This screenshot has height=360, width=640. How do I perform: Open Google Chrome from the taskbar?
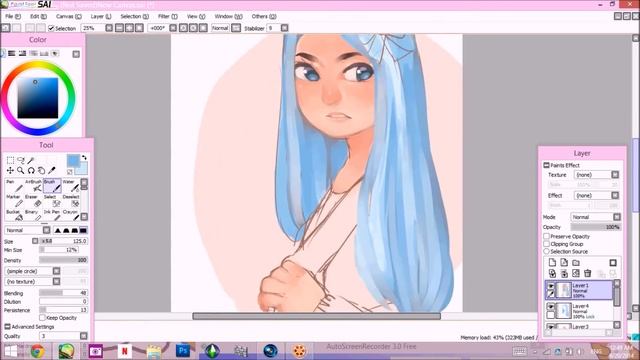coord(38,351)
